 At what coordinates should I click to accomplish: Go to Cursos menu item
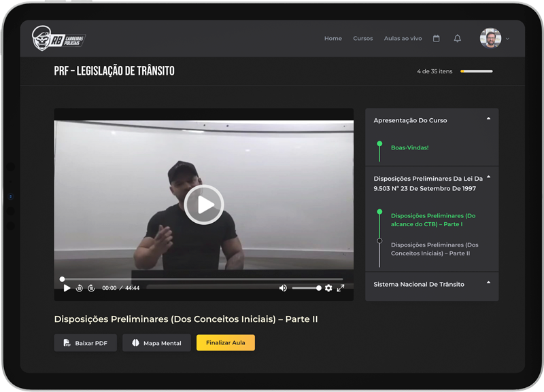pyautogui.click(x=363, y=39)
